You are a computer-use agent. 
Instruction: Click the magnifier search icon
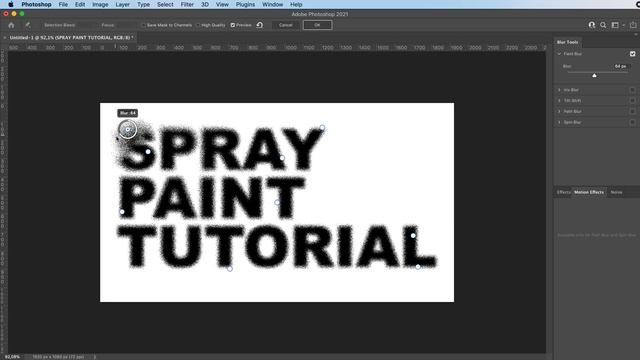pos(603,25)
